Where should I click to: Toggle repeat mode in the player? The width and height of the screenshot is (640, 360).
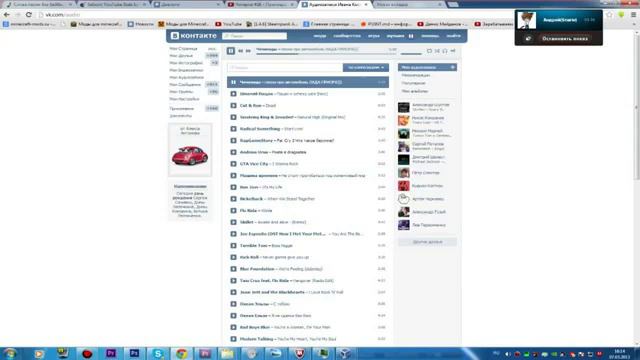point(429,51)
